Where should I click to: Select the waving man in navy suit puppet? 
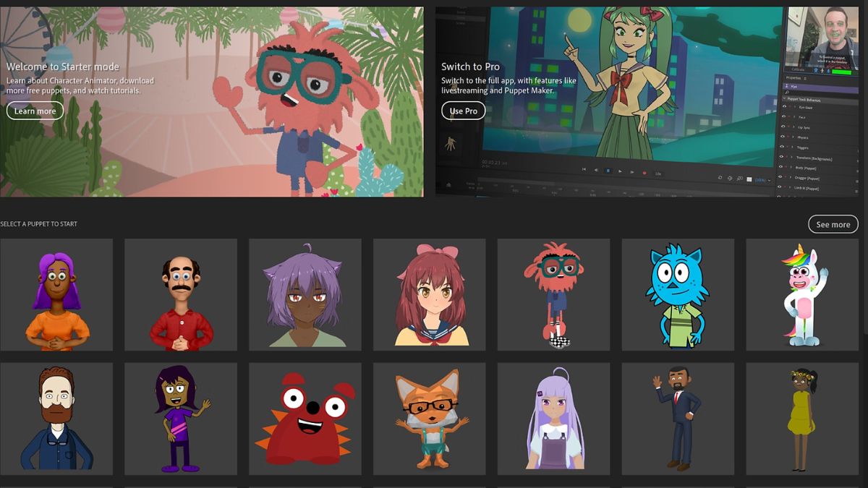coord(678,419)
